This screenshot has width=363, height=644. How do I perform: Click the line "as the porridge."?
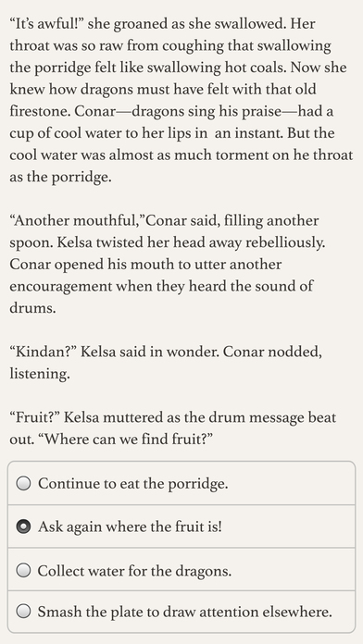pos(60,177)
